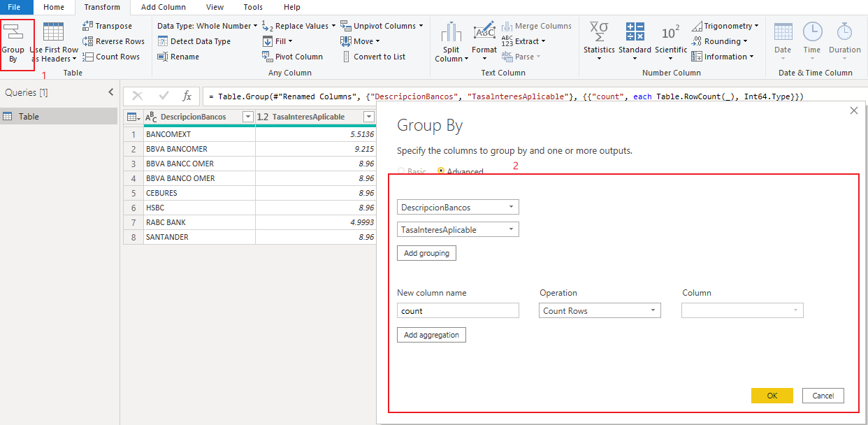Close the Group By dialog
This screenshot has height=425, width=868.
(x=853, y=110)
